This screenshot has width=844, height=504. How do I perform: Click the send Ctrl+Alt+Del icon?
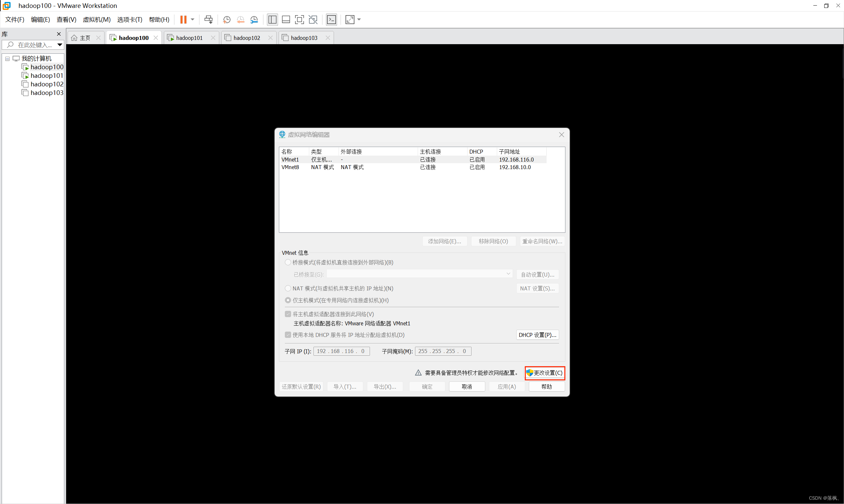click(x=209, y=19)
